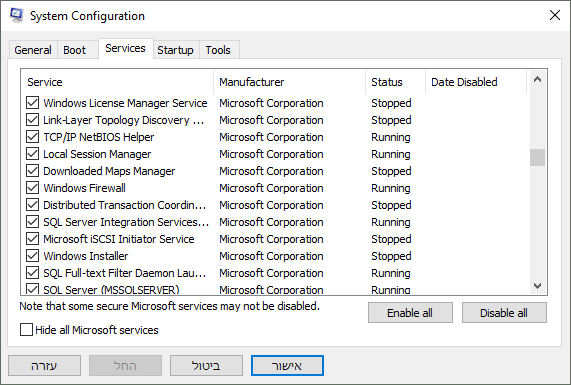The height and width of the screenshot is (385, 571).
Task: Click manufacturer of Local Session Manager
Action: [271, 154]
